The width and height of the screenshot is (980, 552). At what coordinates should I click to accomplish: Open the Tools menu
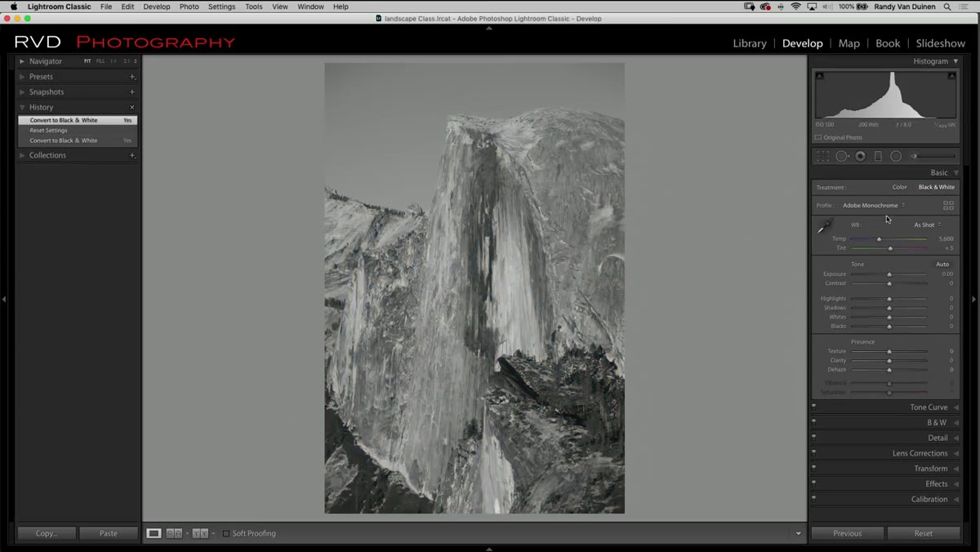[x=254, y=7]
